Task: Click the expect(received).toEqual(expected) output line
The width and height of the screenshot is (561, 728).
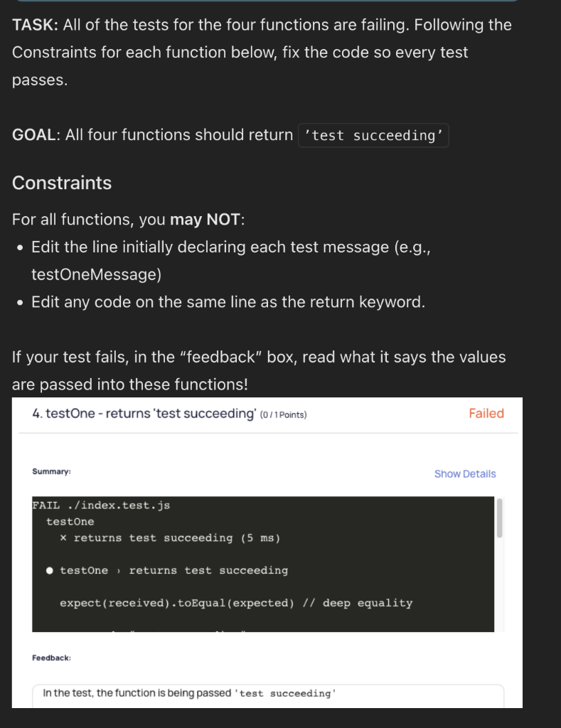Action: point(235,603)
